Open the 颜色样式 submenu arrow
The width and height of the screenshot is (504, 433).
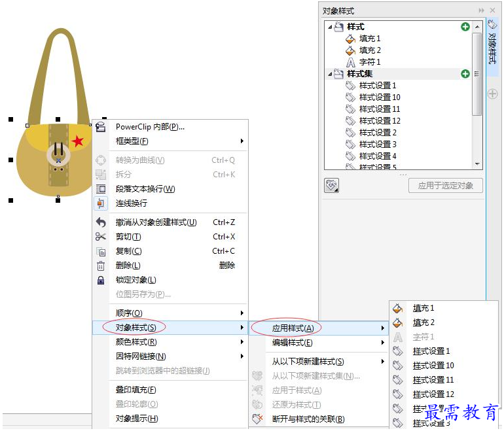pos(242,342)
